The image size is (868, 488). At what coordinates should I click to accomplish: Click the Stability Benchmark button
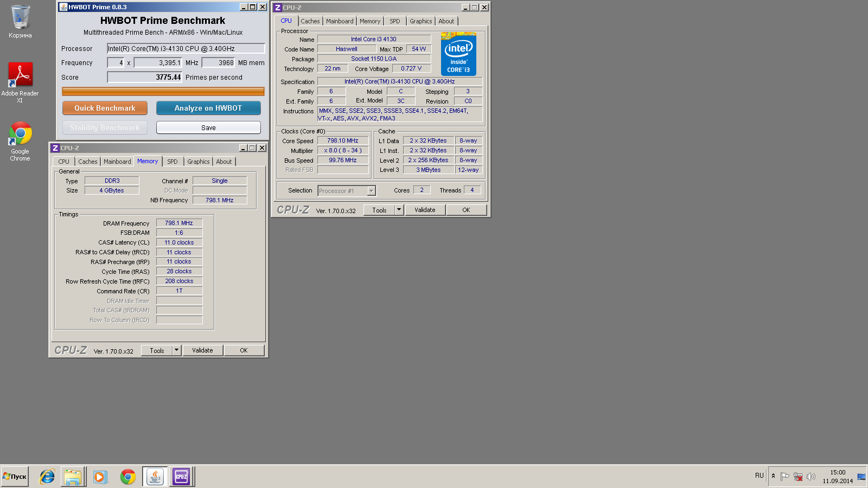click(x=105, y=127)
